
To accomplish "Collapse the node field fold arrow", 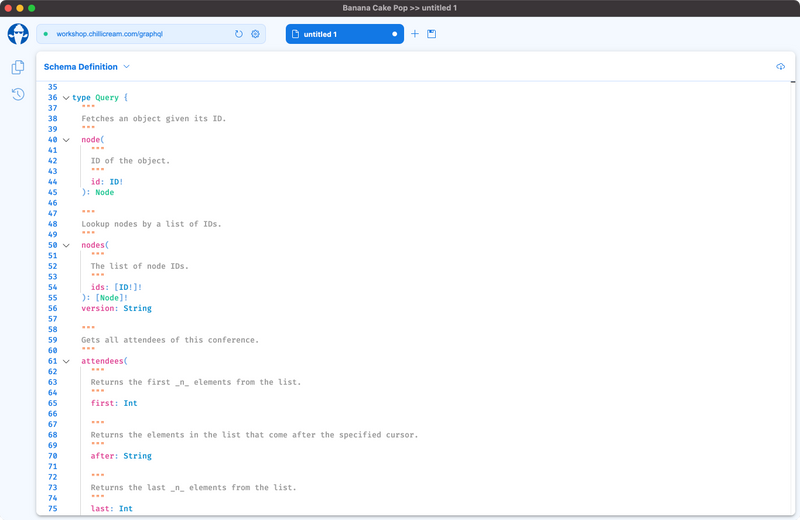I will click(66, 140).
